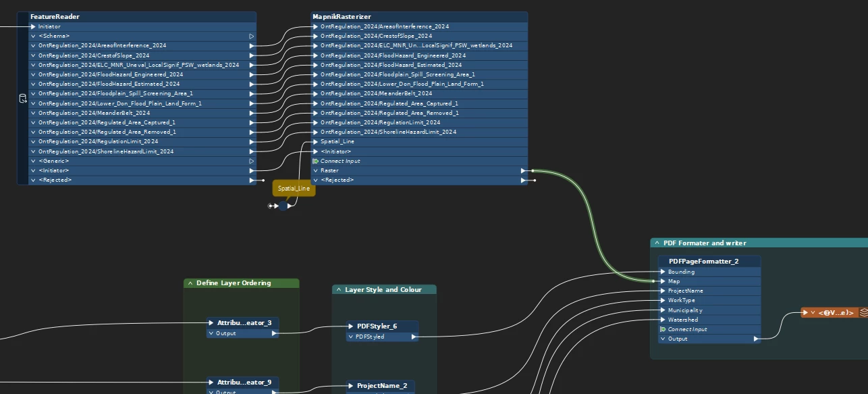Expand AttributeCreator_3 Output port chevron
The height and width of the screenshot is (394, 868).
[211, 333]
